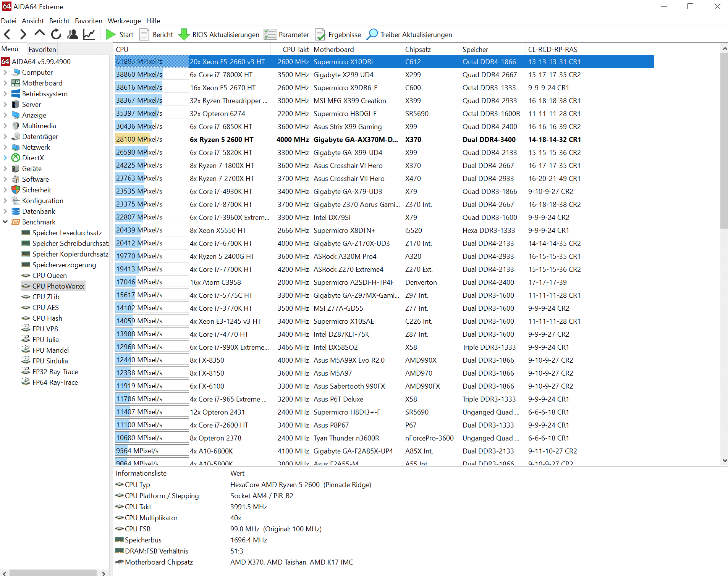Click the highlighted 28100 MPixel/s result bar
This screenshot has width=728, height=576.
[x=152, y=139]
